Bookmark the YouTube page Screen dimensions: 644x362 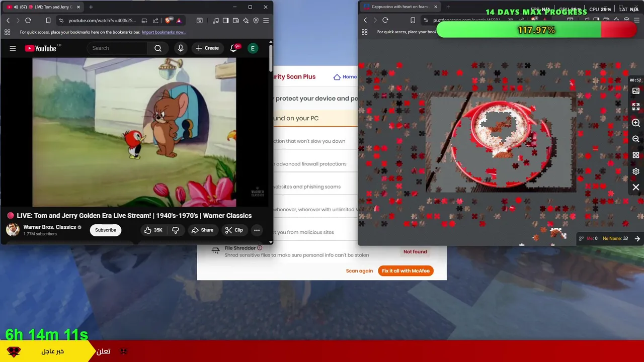48,21
